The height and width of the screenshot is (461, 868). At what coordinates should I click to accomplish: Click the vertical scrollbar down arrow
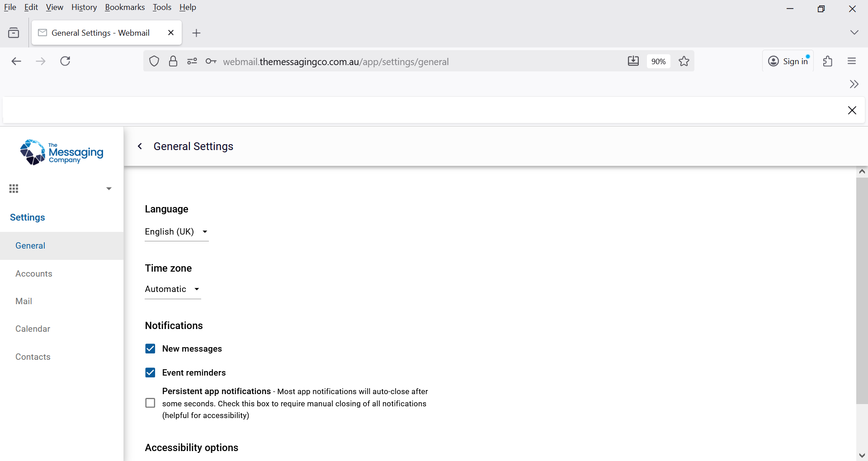pos(862,455)
